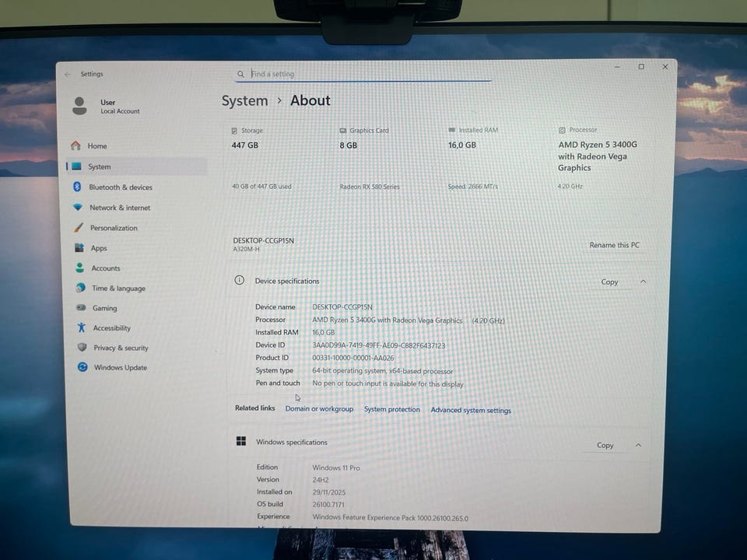Copy the Device specifications
This screenshot has width=747, height=560.
tap(609, 282)
